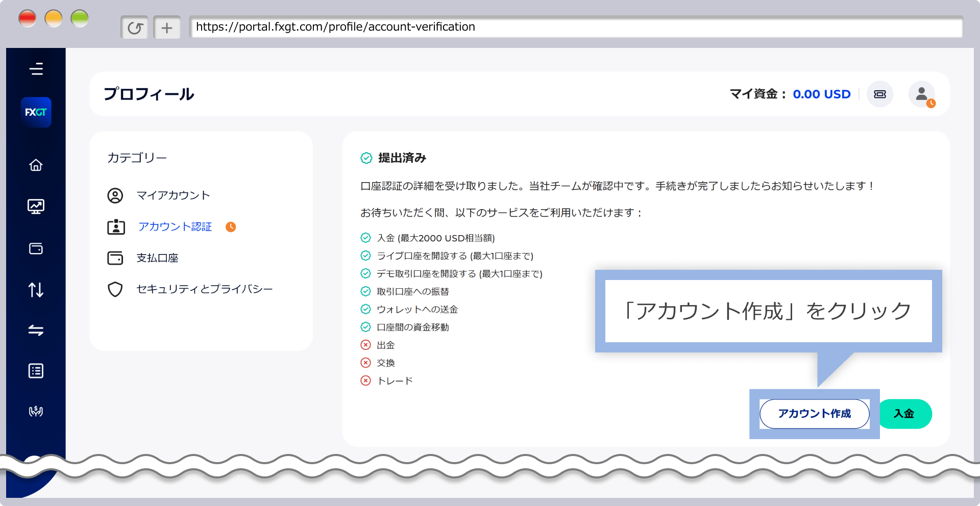
Task: Open 支払口座 from the category list
Action: coord(157,258)
